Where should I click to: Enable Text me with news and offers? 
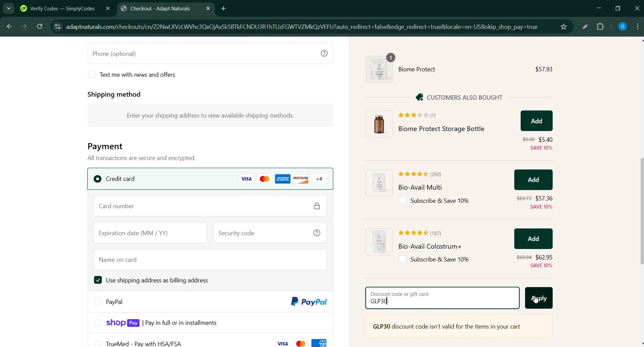coord(91,74)
